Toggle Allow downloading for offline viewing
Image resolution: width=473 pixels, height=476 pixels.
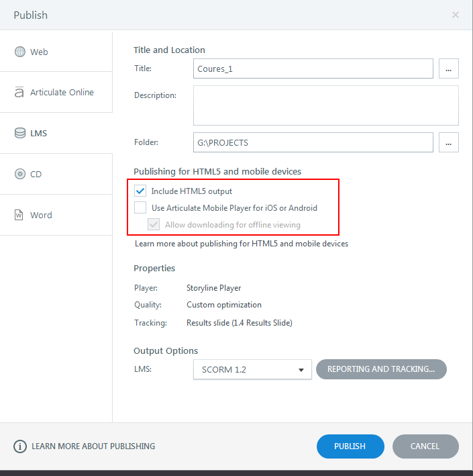[154, 225]
